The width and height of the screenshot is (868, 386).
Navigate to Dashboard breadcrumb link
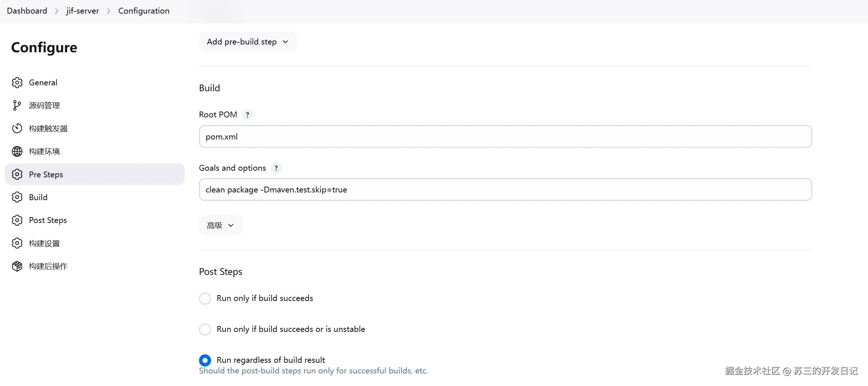[27, 11]
